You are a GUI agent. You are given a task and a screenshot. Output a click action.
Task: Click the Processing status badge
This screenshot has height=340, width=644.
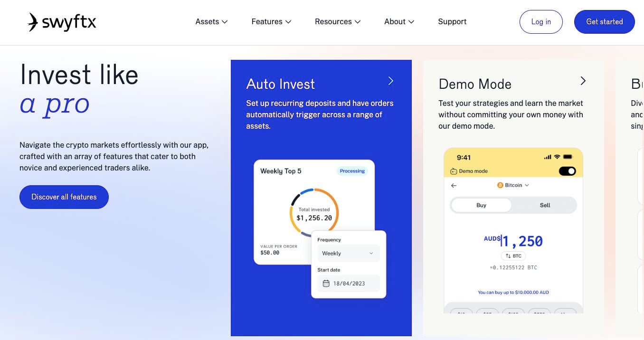click(352, 171)
